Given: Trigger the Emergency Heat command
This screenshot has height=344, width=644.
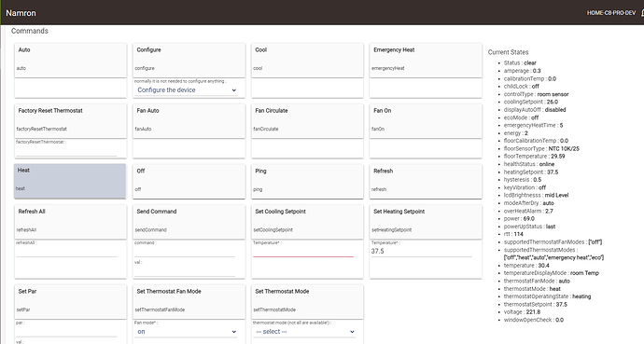Looking at the screenshot, I should pos(426,61).
